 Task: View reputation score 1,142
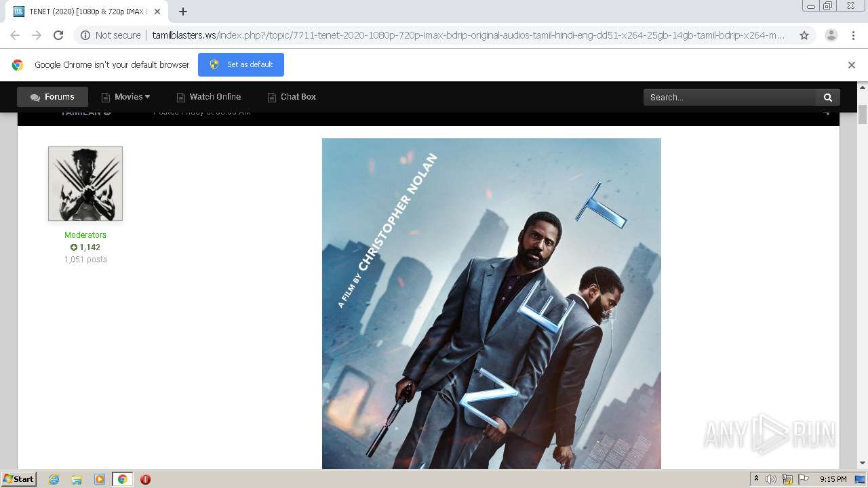point(85,247)
